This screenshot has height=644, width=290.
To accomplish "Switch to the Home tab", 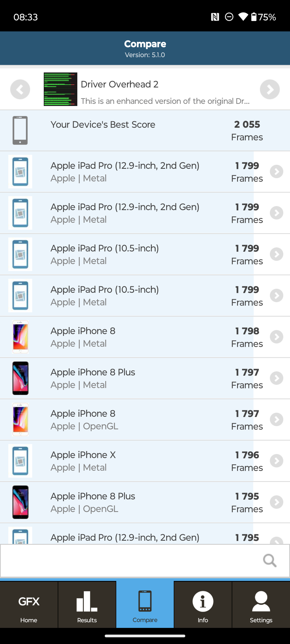I will click(29, 605).
